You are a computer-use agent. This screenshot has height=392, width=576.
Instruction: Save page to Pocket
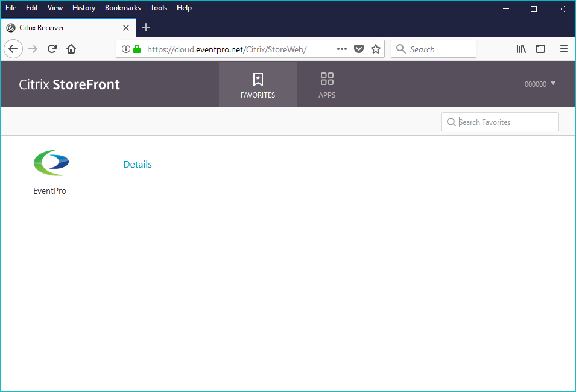[359, 49]
